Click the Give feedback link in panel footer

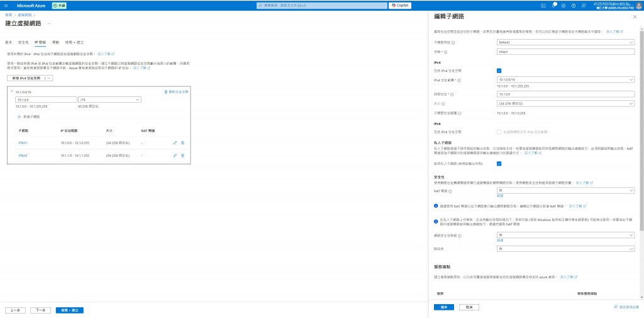point(626,307)
